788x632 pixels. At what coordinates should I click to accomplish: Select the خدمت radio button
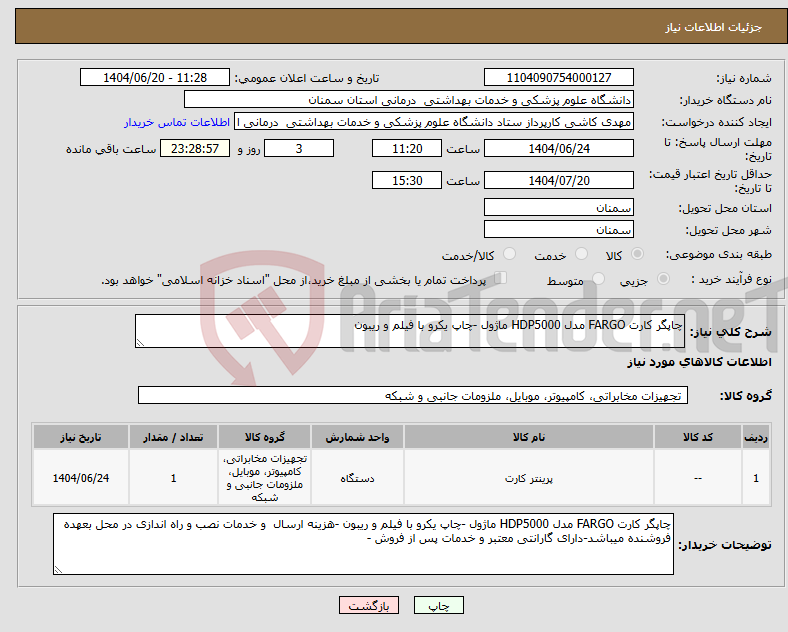coord(581,254)
